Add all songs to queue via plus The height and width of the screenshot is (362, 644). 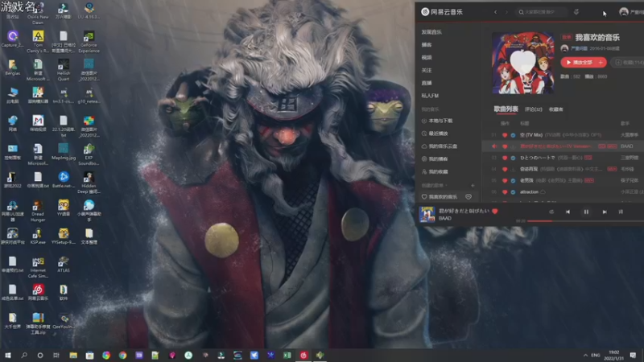point(601,63)
